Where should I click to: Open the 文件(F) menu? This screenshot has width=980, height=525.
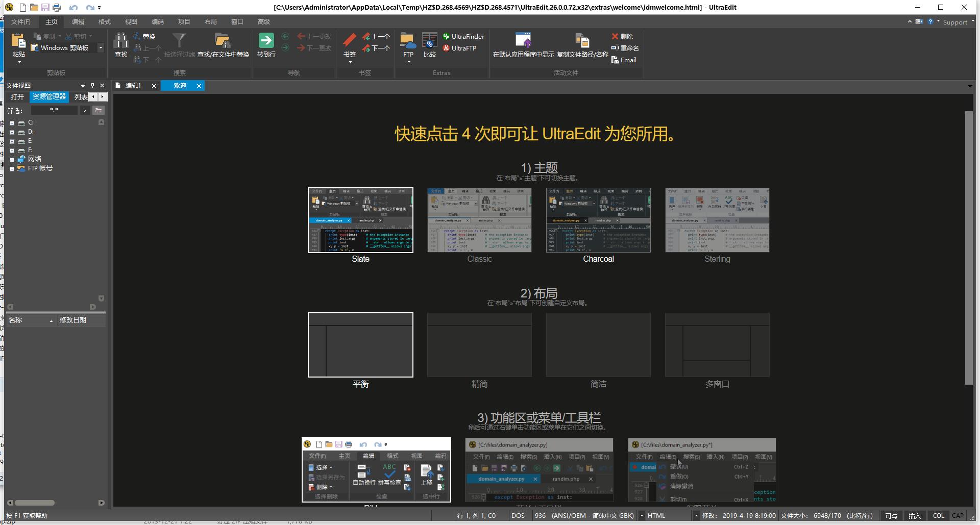[21, 21]
